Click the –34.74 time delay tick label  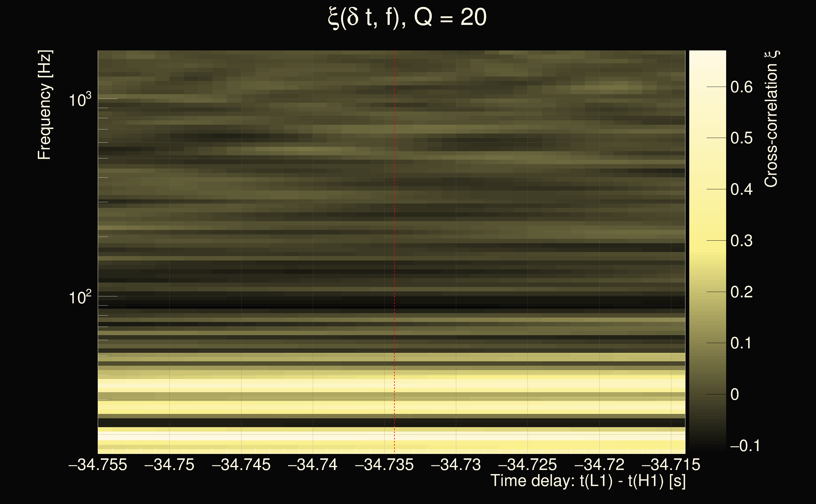coord(312,465)
